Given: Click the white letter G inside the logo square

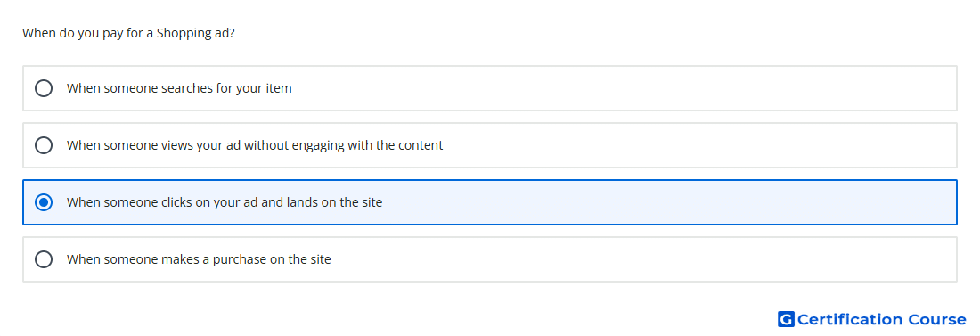Looking at the screenshot, I should (x=787, y=319).
